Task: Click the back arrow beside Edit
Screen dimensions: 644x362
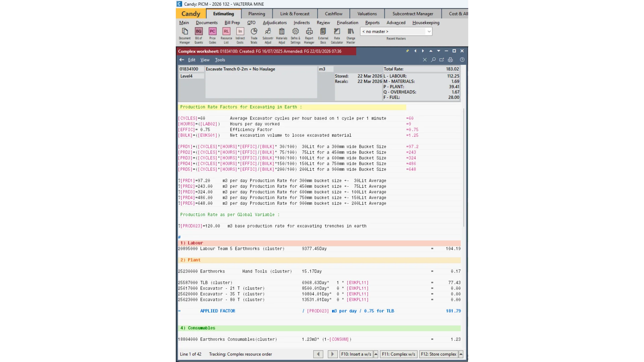Action: click(182, 60)
